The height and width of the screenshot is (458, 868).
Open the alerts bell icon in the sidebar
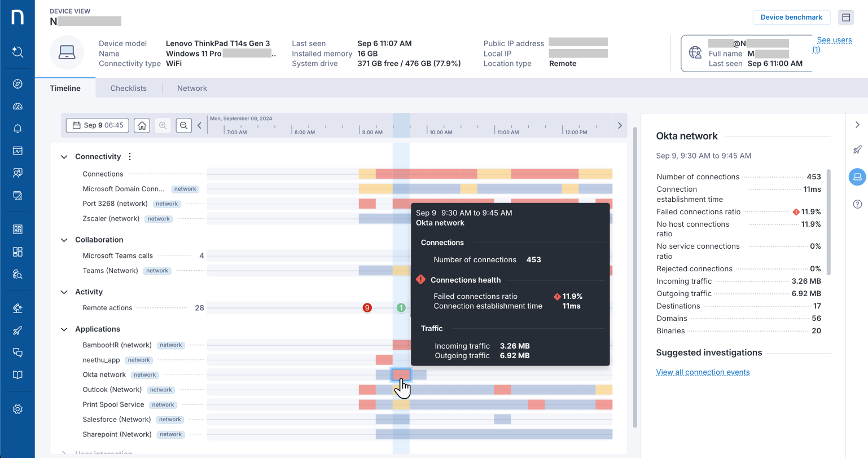(17, 129)
